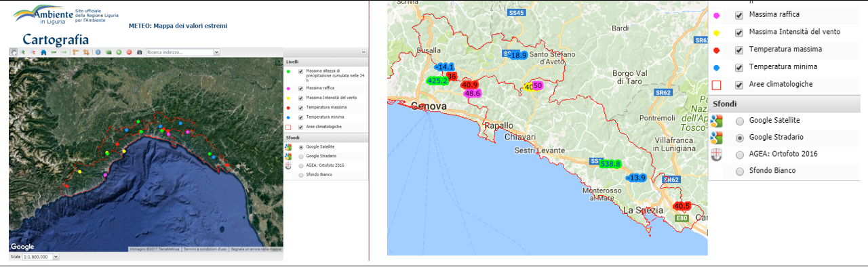Uncheck Aree climatologiche in enlarged legend

coord(739,85)
